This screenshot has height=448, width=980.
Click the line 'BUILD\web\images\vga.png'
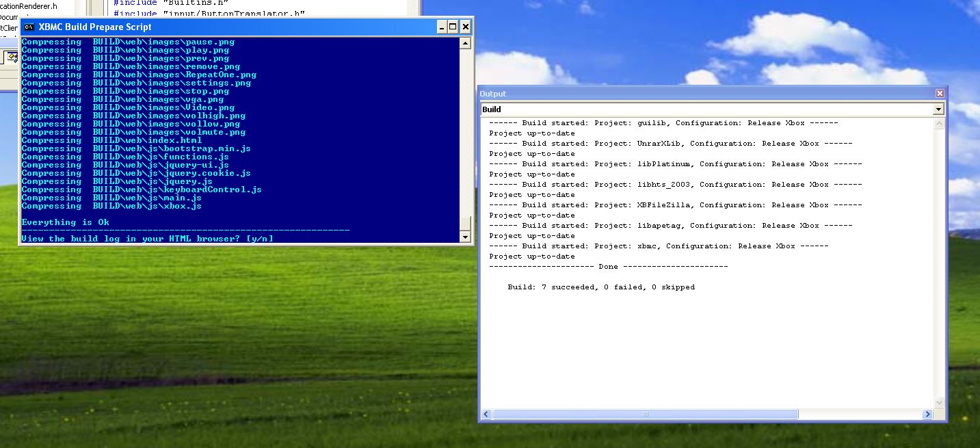[122, 99]
